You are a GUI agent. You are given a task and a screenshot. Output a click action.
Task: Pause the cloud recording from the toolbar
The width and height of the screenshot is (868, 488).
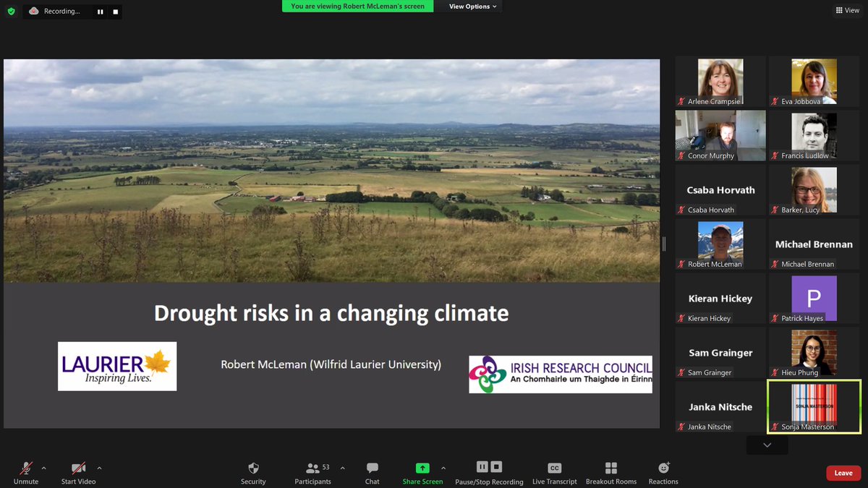coord(481,467)
